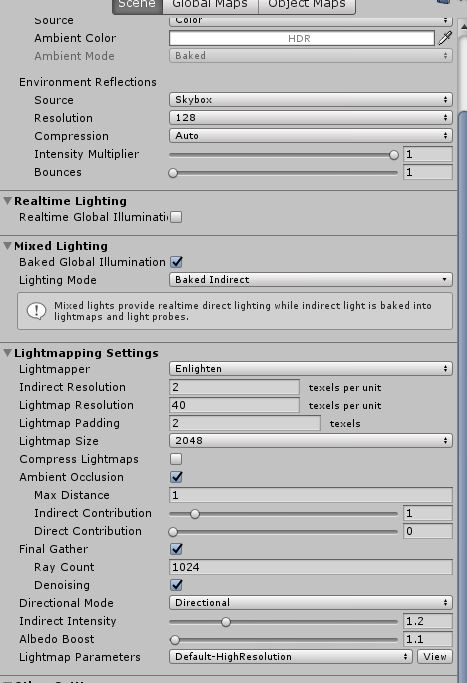Turn off the Ambient Occlusion checkbox
Image resolution: width=467 pixels, height=683 pixels.
[176, 477]
